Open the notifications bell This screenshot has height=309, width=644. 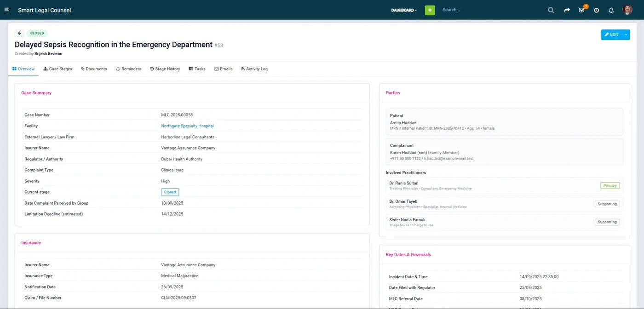pyautogui.click(x=611, y=10)
